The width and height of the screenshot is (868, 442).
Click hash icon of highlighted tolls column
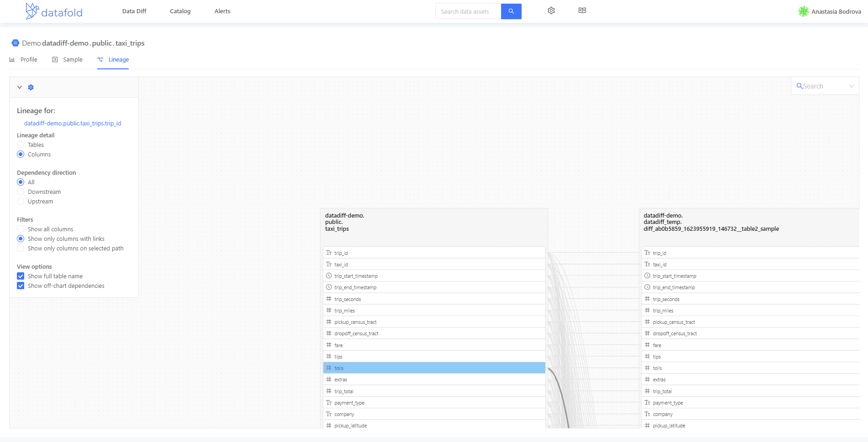329,368
